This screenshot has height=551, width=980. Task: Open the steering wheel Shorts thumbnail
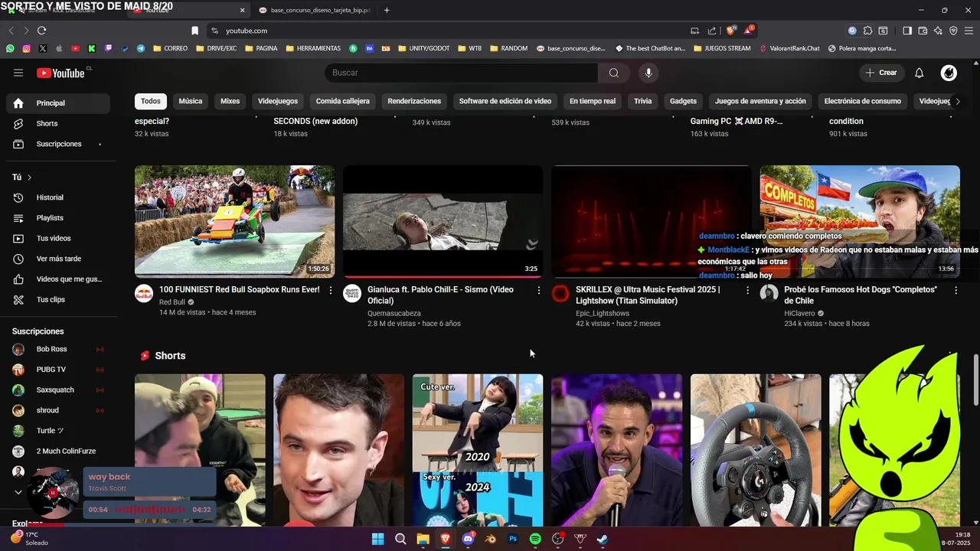756,450
